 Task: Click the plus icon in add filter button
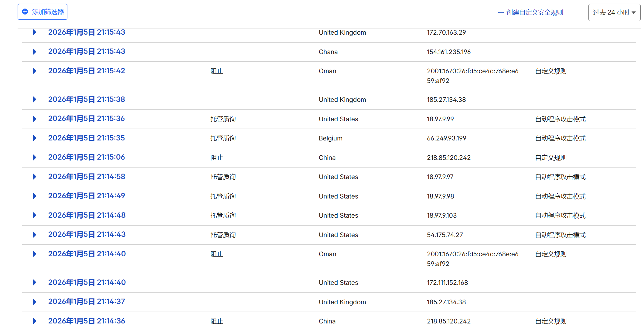[25, 12]
